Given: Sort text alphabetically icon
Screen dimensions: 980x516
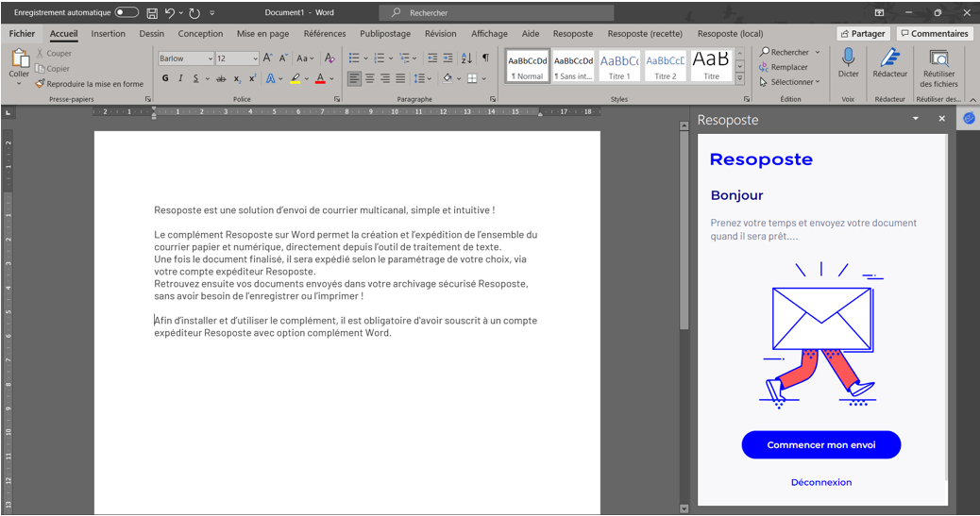Looking at the screenshot, I should click(x=467, y=58).
